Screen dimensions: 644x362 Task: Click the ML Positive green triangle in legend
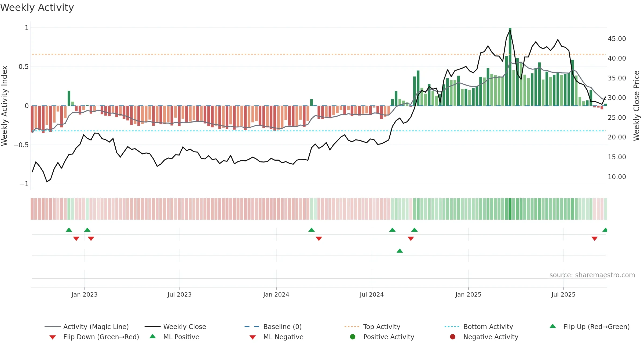coord(153,336)
